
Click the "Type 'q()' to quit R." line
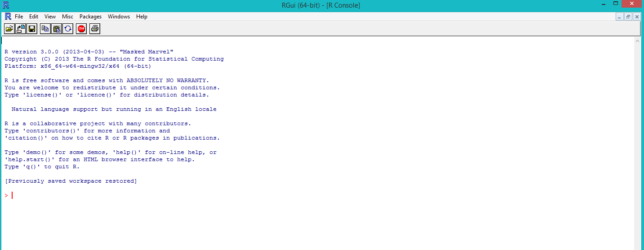(42, 167)
